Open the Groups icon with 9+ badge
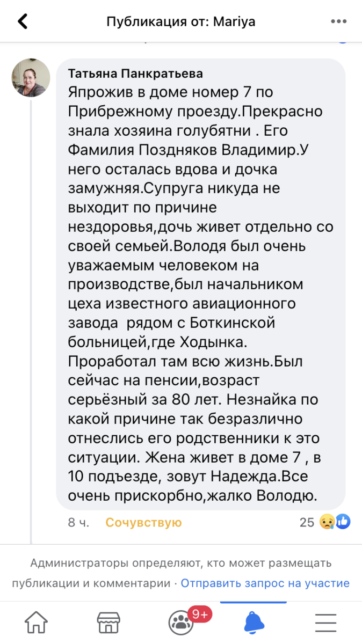This screenshot has width=362, height=644. tap(181, 623)
